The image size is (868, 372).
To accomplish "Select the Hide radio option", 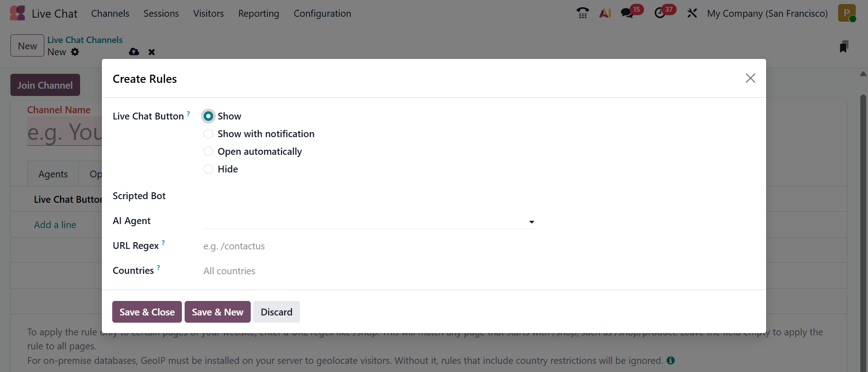I will 209,169.
